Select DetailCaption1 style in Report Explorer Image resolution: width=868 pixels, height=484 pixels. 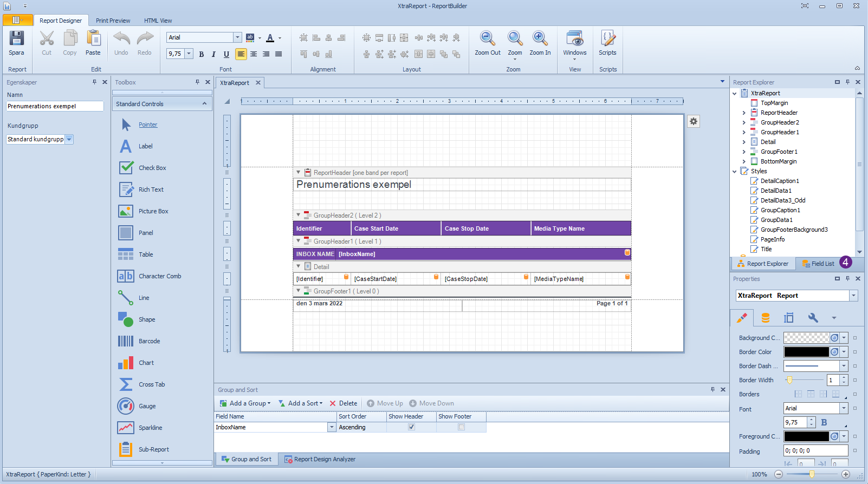[780, 181]
